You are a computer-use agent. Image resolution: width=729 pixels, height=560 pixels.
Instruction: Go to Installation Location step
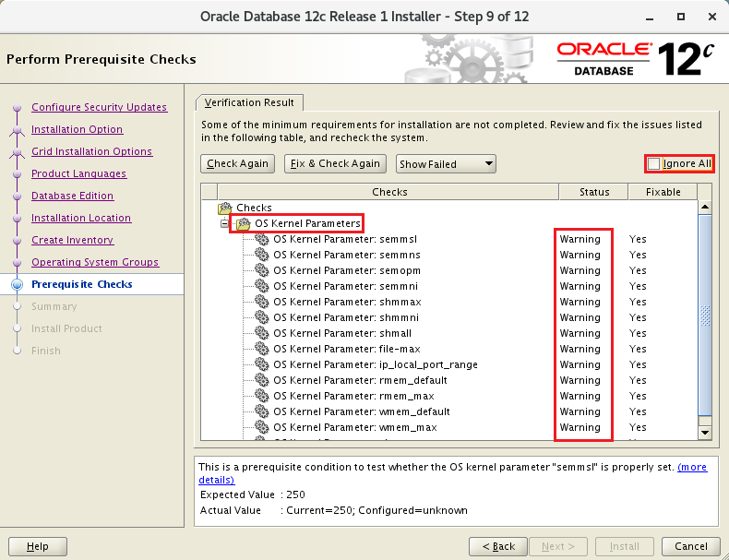coord(81,218)
